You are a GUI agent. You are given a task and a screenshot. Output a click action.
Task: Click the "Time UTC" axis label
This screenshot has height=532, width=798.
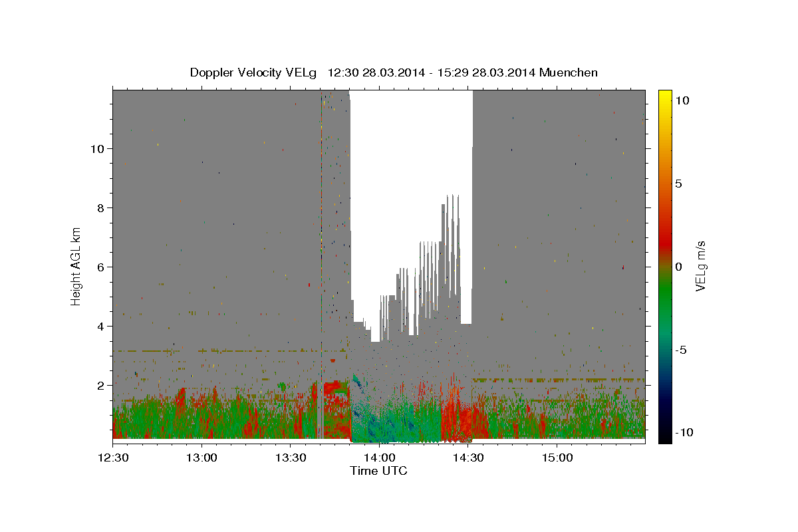click(x=378, y=471)
